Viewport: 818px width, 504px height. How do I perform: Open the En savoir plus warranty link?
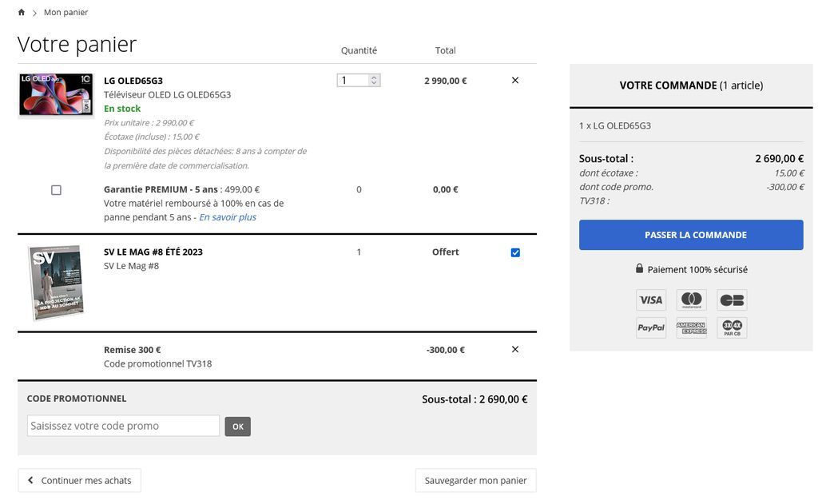tap(228, 217)
